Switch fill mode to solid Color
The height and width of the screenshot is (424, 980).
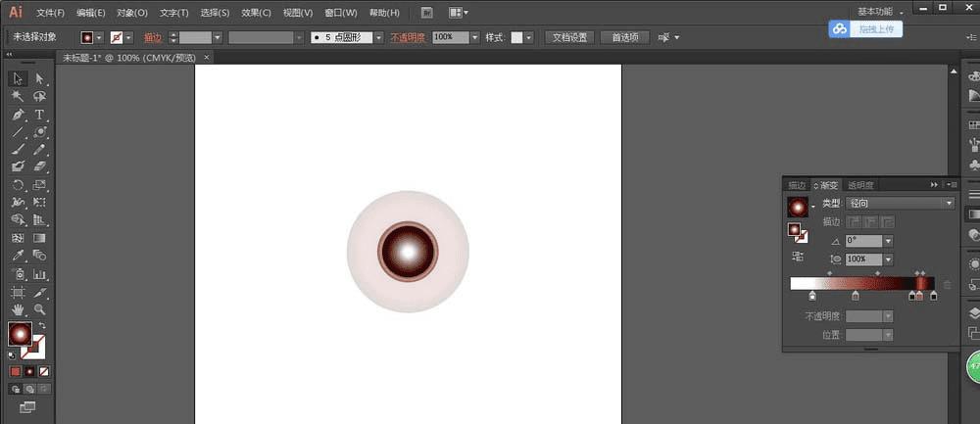(16, 372)
